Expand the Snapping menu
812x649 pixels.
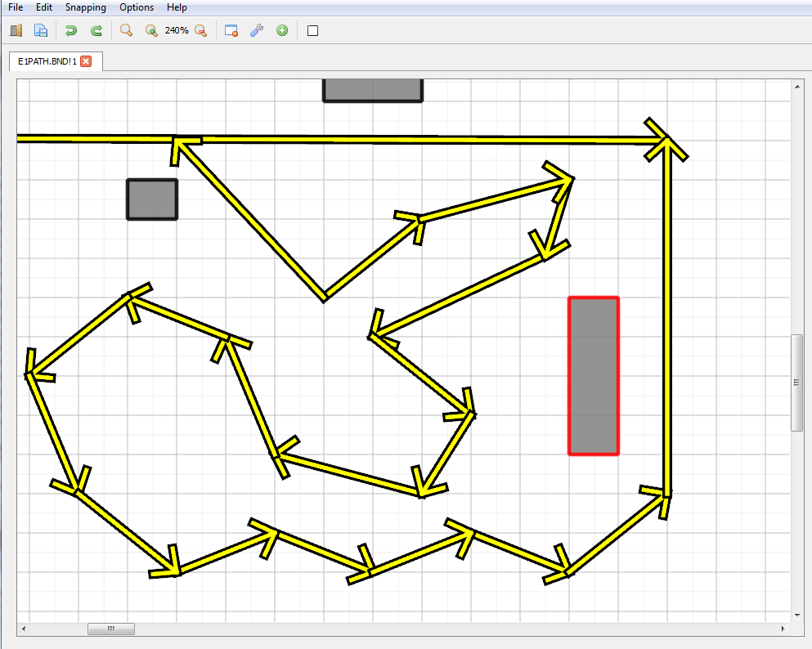pyautogui.click(x=86, y=7)
